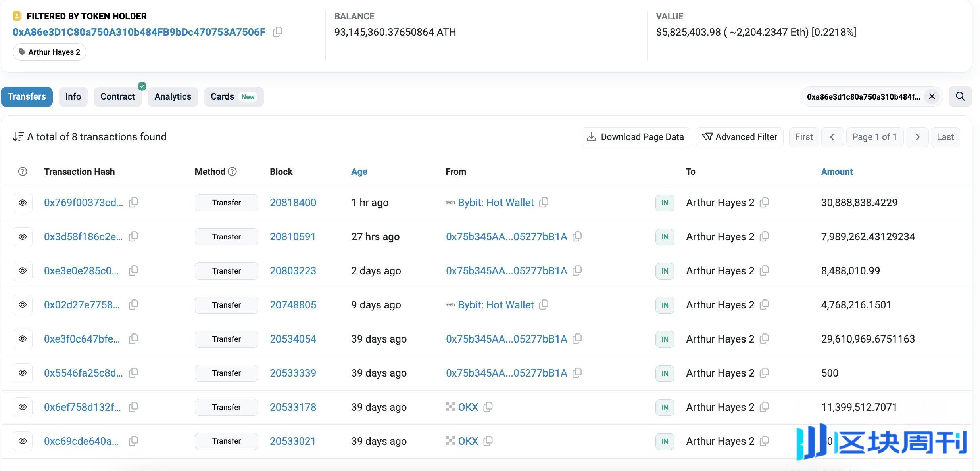Copy transaction hash 0xc69cde640a
980x471 pixels.
pos(134,441)
